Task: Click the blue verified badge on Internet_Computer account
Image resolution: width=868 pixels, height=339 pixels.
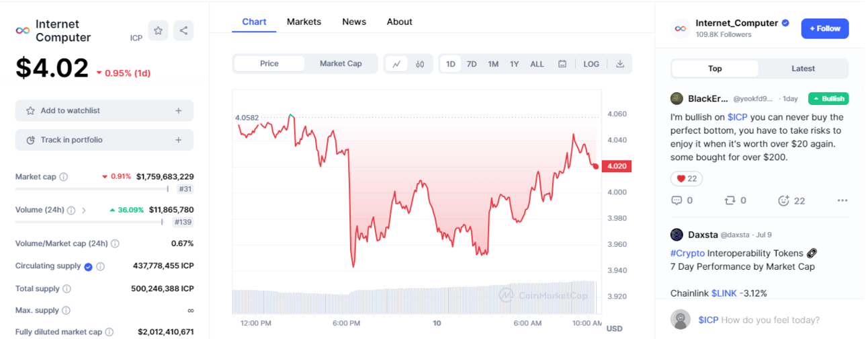Action: [x=785, y=23]
